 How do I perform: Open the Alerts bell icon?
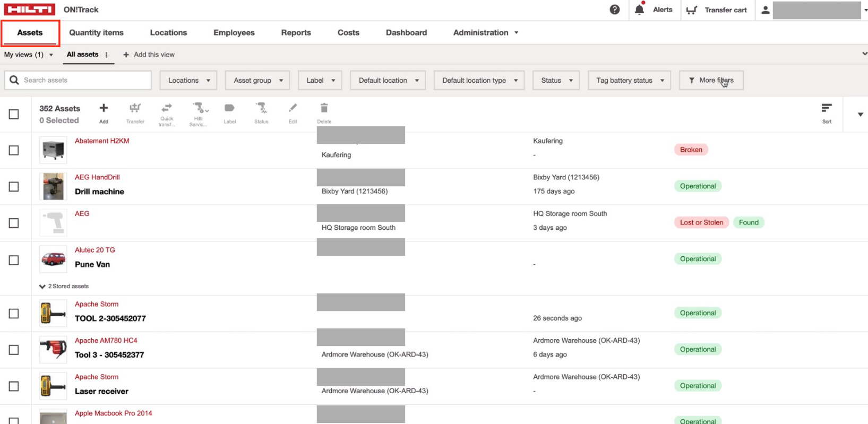tap(639, 9)
